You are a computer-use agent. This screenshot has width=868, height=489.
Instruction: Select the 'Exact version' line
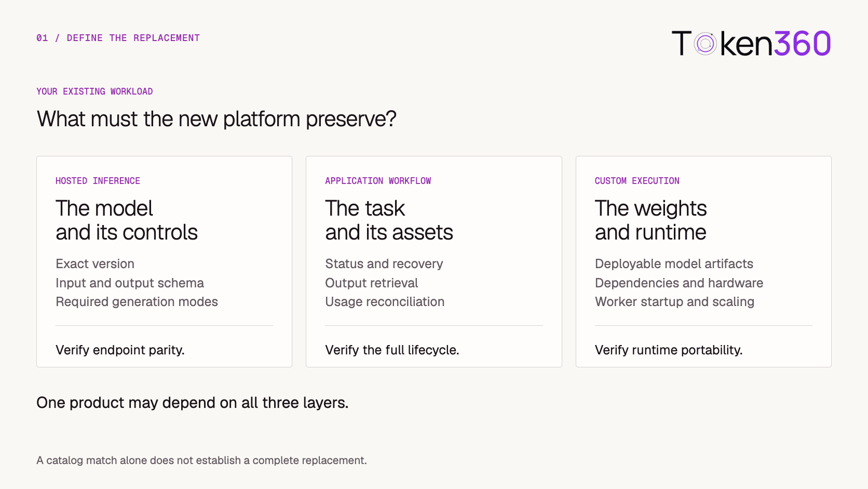click(x=95, y=264)
